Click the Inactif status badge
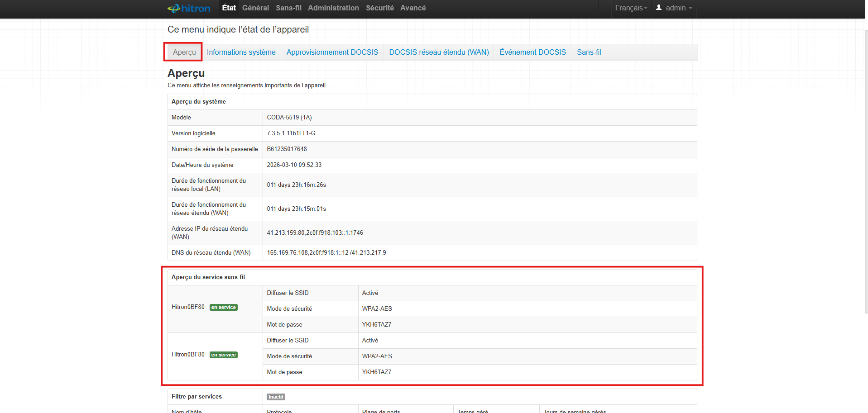Image resolution: width=868 pixels, height=413 pixels. [x=275, y=397]
